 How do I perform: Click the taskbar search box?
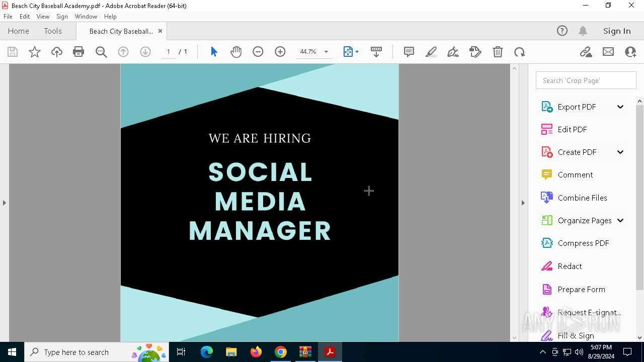point(97,352)
